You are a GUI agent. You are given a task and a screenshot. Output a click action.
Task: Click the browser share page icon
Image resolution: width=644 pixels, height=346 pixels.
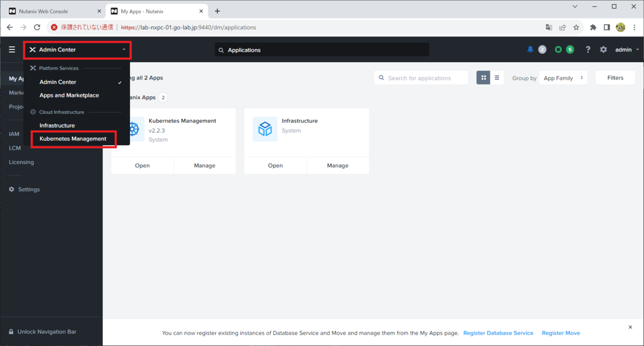pyautogui.click(x=562, y=27)
